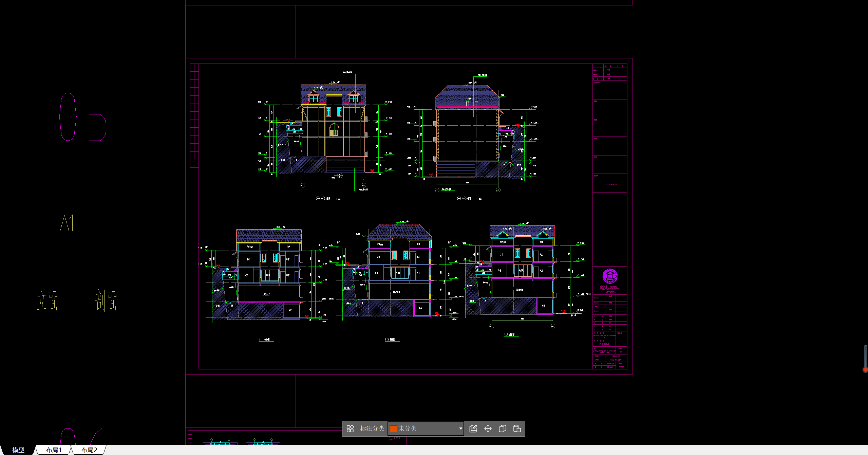Click the magenta 05 sheet number

point(83,116)
